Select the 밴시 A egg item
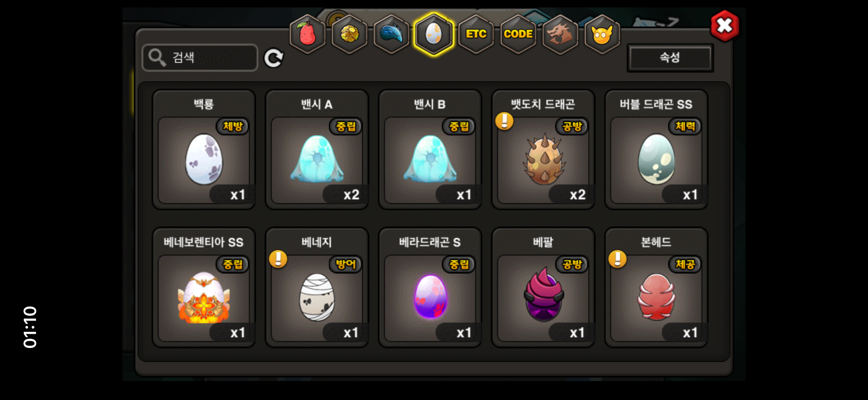This screenshot has height=400, width=868. tap(317, 149)
